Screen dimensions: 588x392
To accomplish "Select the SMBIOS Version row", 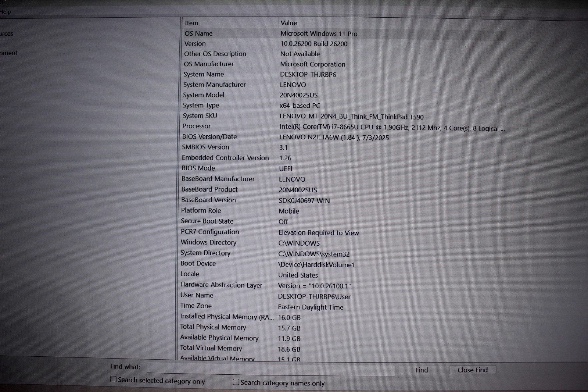I will [x=344, y=147].
